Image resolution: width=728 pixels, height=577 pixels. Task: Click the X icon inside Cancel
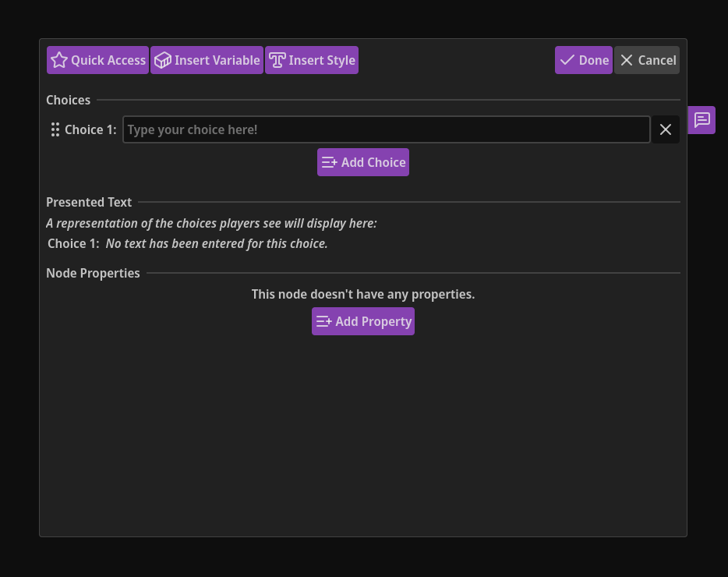627,59
